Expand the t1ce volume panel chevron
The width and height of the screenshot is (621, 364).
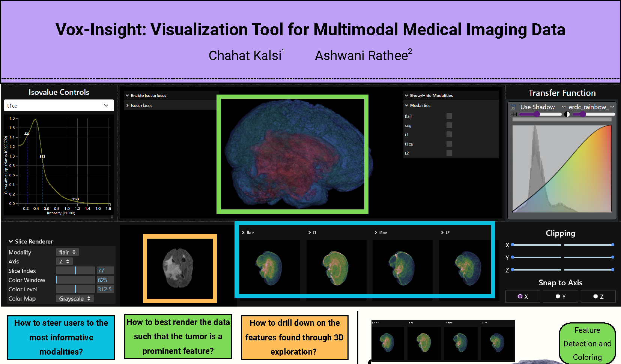click(x=376, y=233)
